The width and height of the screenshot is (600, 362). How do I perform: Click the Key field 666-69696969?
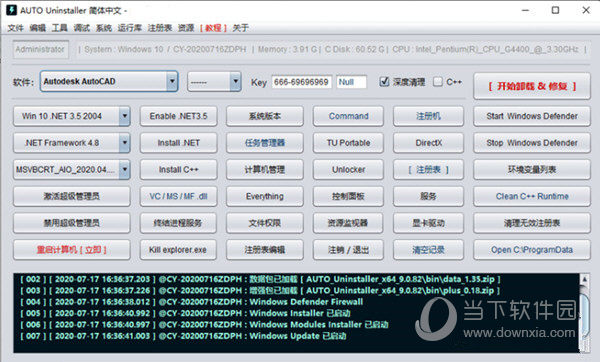(x=302, y=82)
